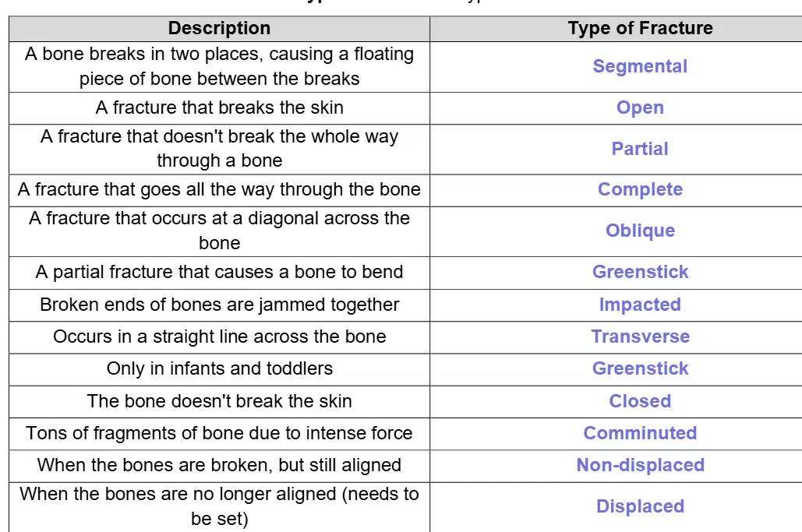Click 'Tons of fragments of bone' description cell
Image resolution: width=802 pixels, height=532 pixels.
click(x=219, y=433)
